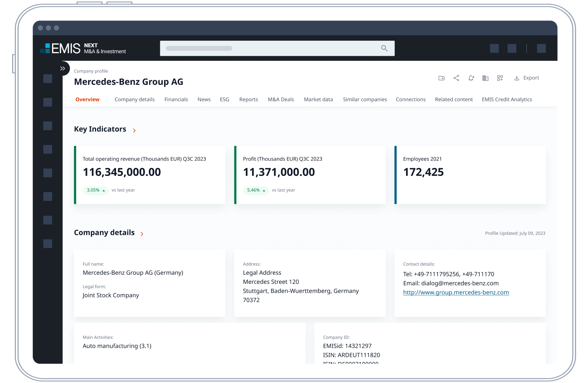Image resolution: width=588 pixels, height=383 pixels.
Task: Go to the Similar companies tab
Action: [x=365, y=100]
